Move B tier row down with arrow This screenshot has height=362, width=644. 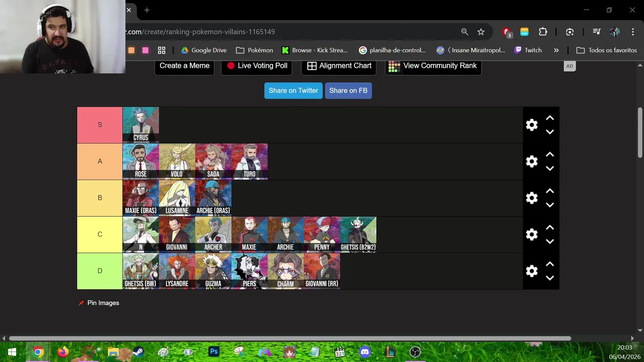pos(550,205)
